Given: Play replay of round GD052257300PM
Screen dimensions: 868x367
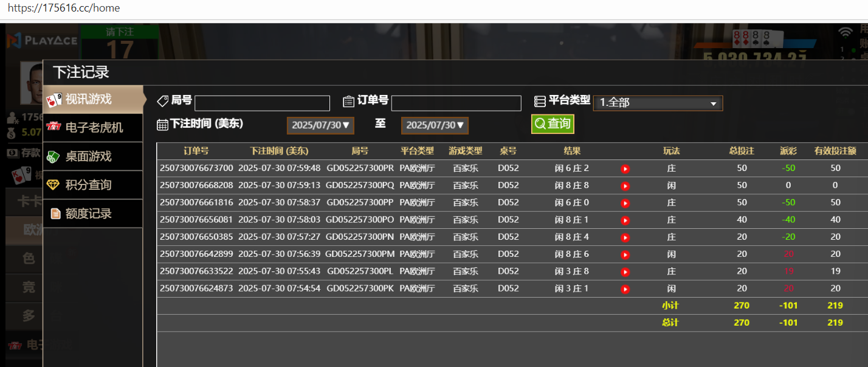Looking at the screenshot, I should point(625,254).
